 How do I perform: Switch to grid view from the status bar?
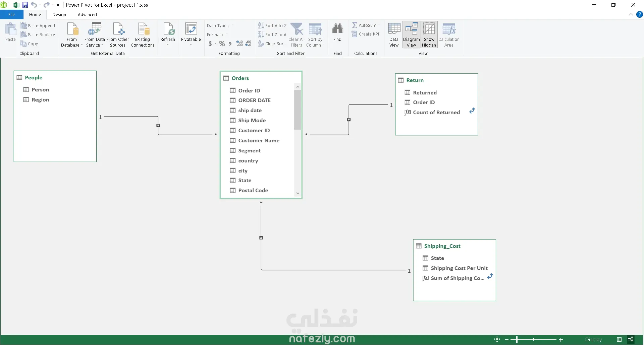(619, 339)
